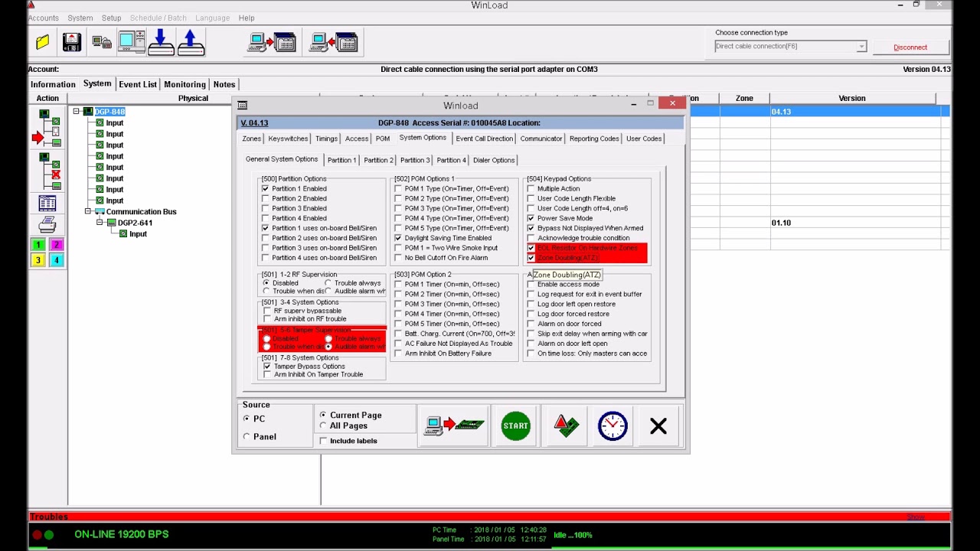Click the blue up-arrow upload icon
This screenshot has width=980, height=551.
click(x=191, y=43)
